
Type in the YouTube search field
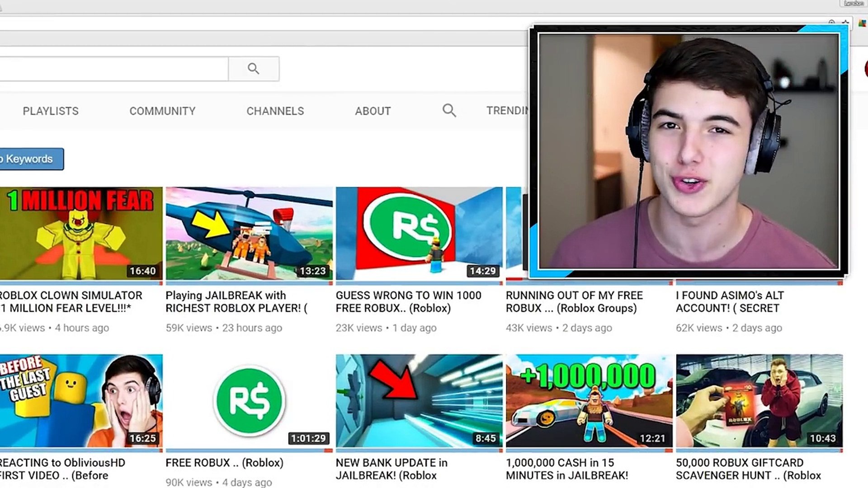(x=113, y=69)
